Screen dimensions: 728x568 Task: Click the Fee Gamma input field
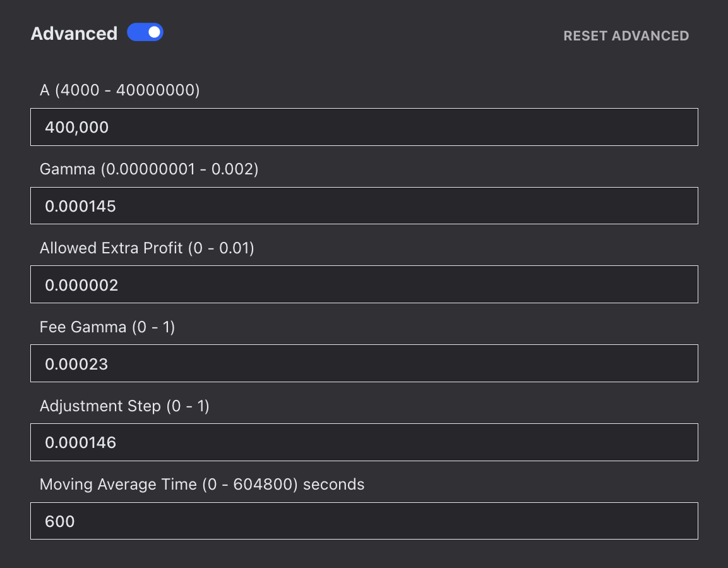(x=364, y=363)
